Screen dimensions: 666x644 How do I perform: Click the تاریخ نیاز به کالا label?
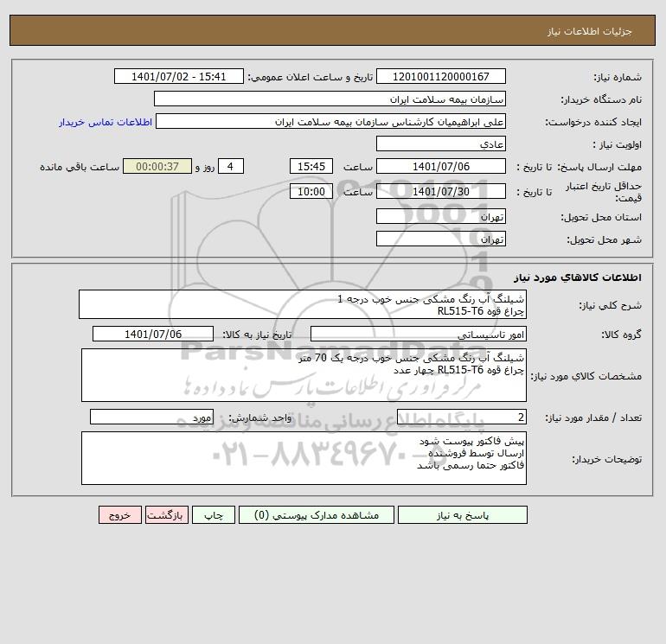pos(258,335)
